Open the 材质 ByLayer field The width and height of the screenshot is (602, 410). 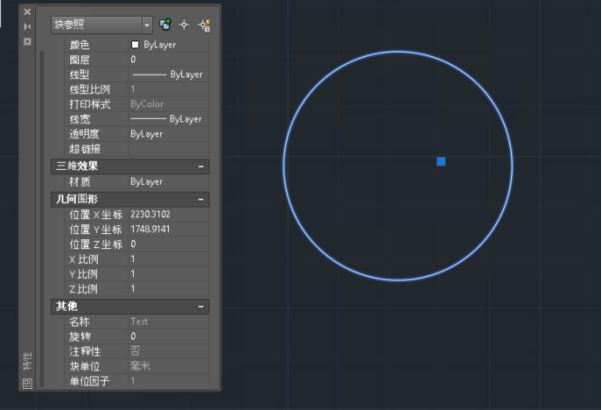click(169, 182)
